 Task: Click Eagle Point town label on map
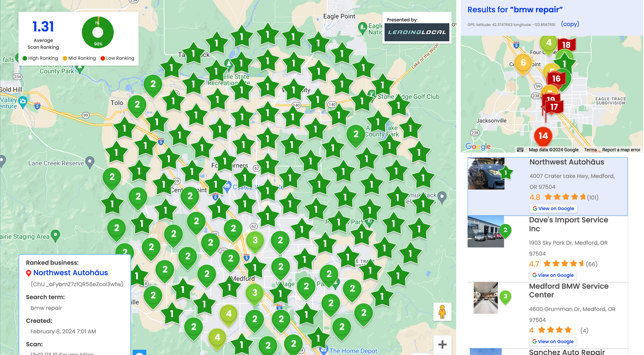pos(339,16)
